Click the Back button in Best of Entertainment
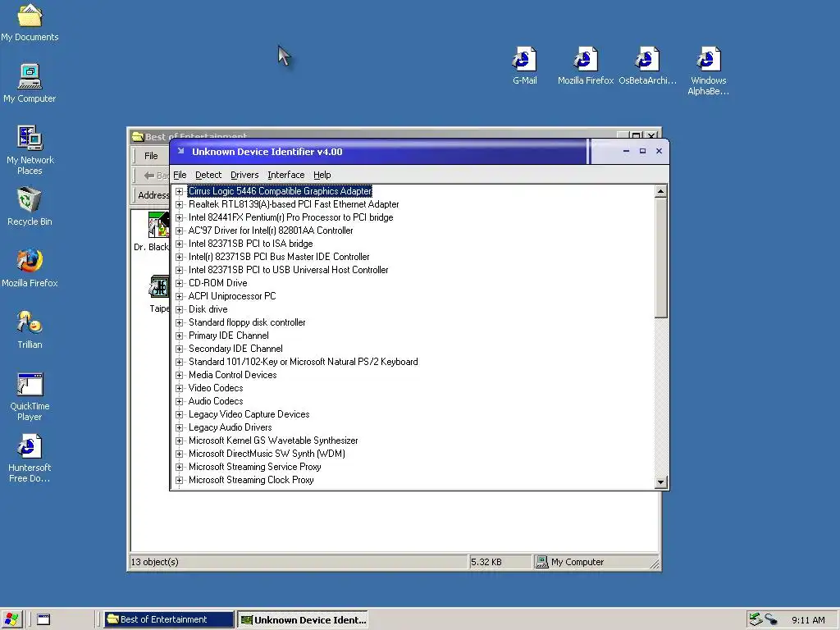 [x=156, y=176]
